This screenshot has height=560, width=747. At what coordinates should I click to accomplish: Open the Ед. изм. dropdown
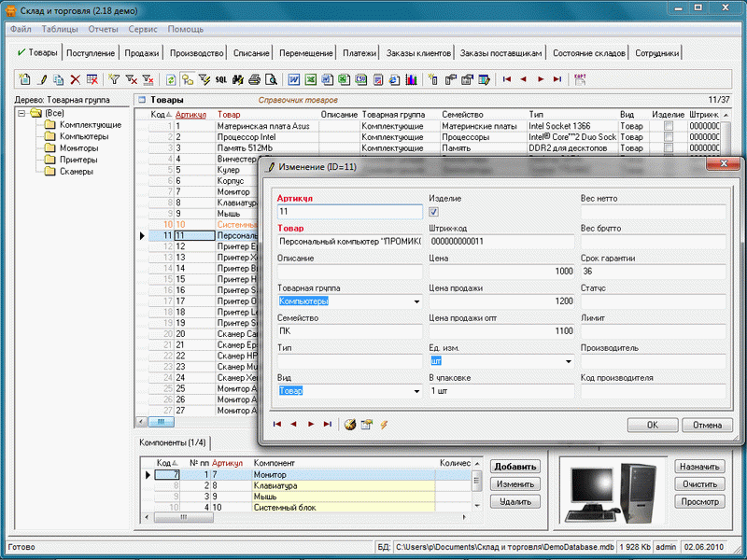click(x=568, y=361)
